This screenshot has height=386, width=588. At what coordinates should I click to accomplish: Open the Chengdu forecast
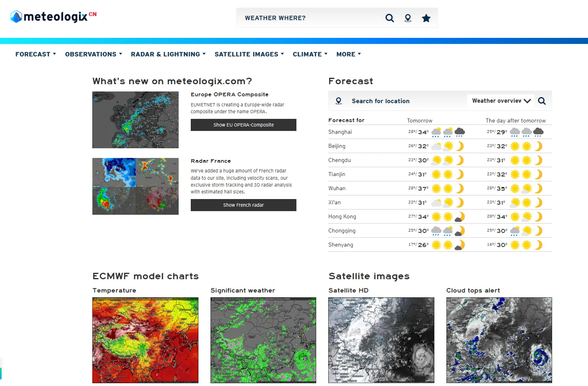click(x=340, y=160)
